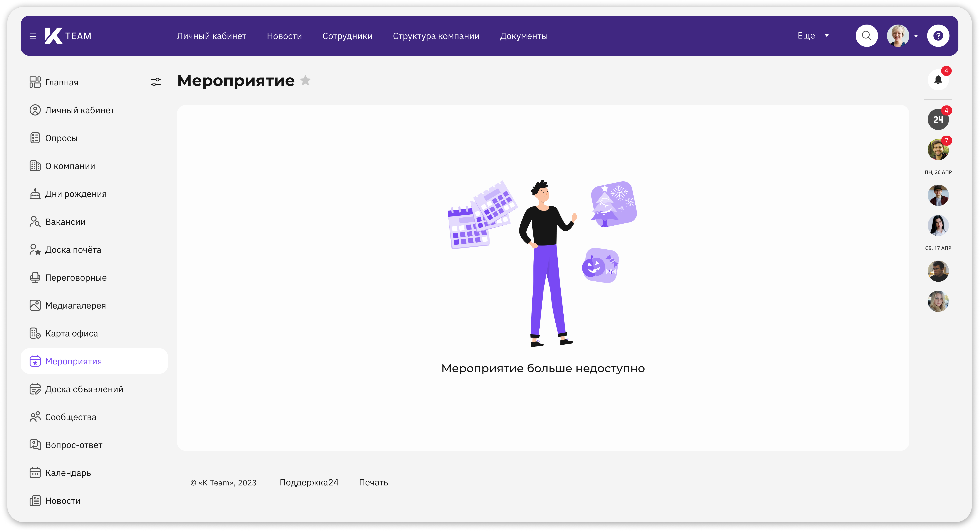Image resolution: width=980 pixels, height=531 pixels.
Task: Open the 24 chat circle icon
Action: point(938,119)
